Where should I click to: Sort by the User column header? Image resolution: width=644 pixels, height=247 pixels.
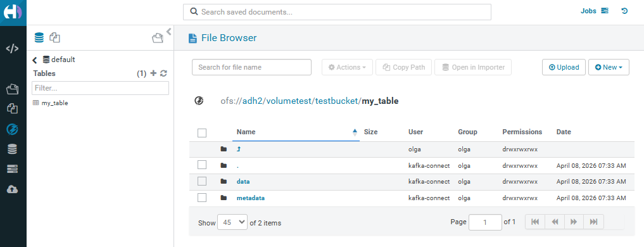(415, 132)
